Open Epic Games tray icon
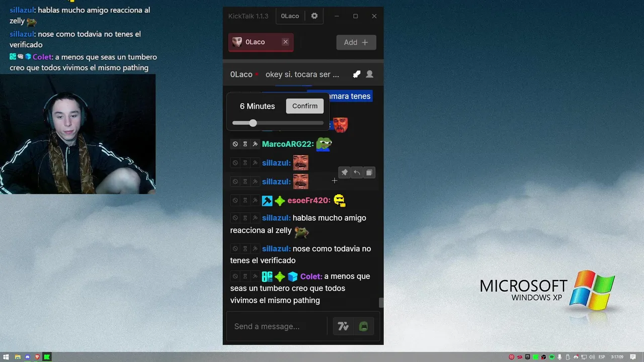 pos(527,357)
